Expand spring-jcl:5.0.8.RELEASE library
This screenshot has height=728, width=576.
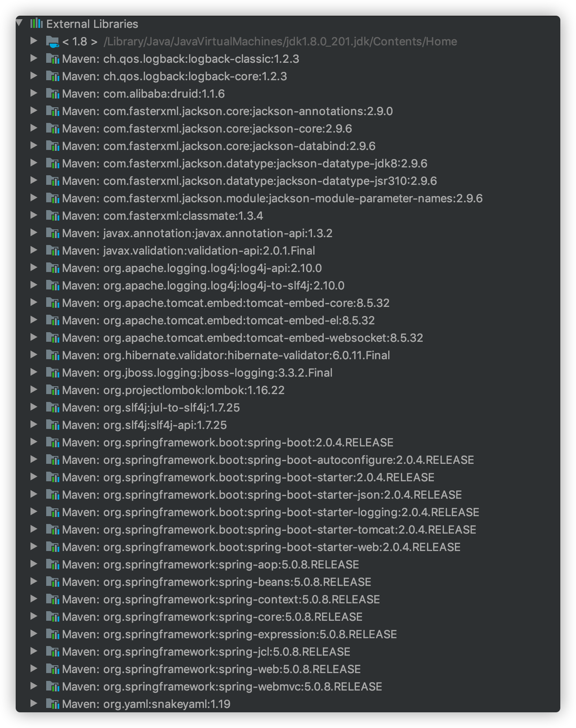pos(34,651)
